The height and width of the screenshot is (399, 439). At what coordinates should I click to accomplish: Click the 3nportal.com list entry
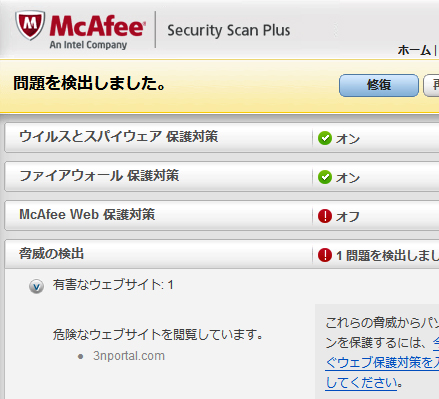[x=129, y=356]
